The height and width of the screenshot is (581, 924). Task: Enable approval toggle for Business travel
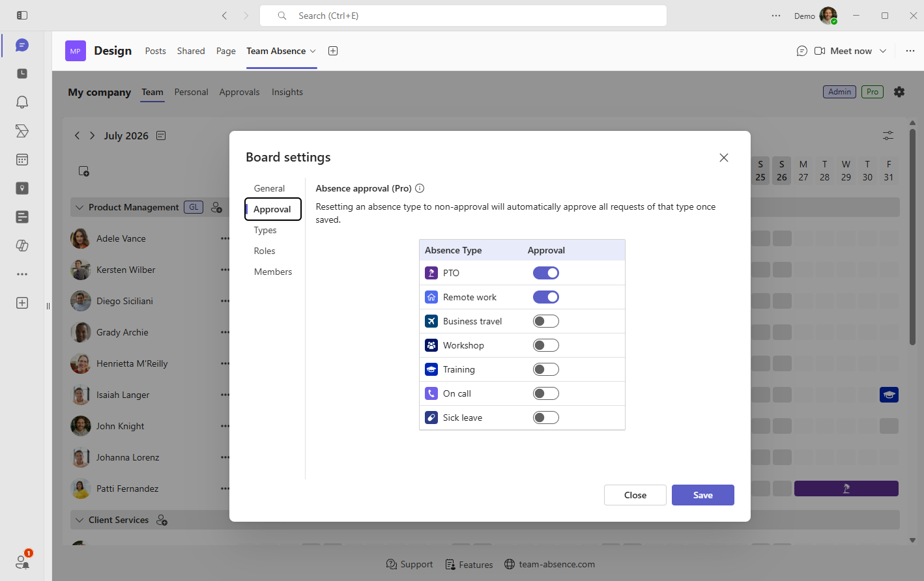click(x=546, y=321)
